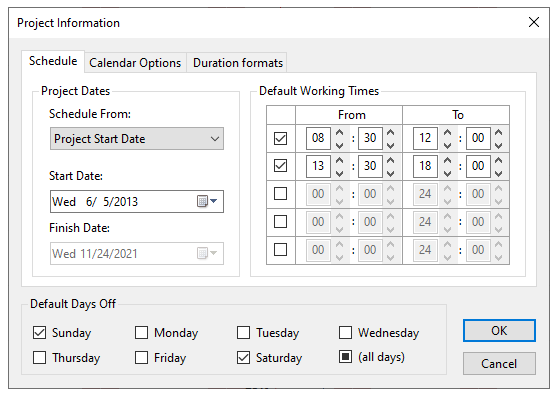Decrease first row From minutes with down arrow

click(391, 145)
